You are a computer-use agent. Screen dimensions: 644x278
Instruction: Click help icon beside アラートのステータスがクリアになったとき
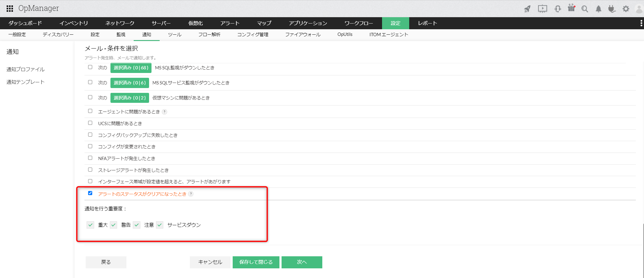click(x=191, y=194)
